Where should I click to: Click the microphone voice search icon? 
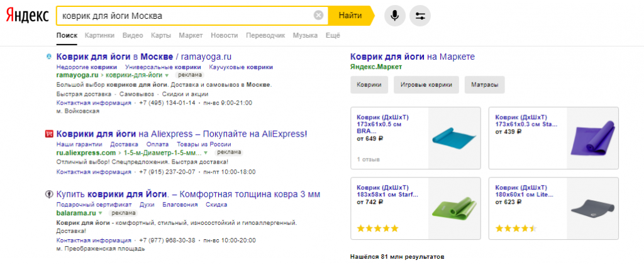(x=395, y=15)
